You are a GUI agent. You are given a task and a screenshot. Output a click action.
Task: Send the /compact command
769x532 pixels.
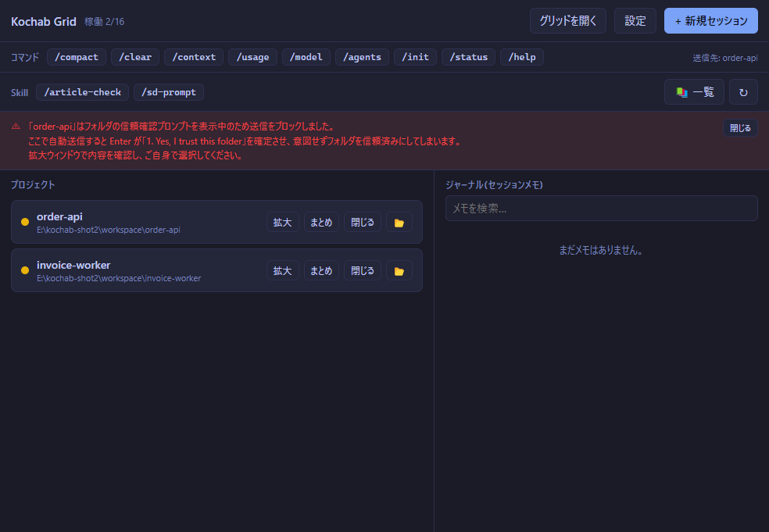click(x=77, y=57)
